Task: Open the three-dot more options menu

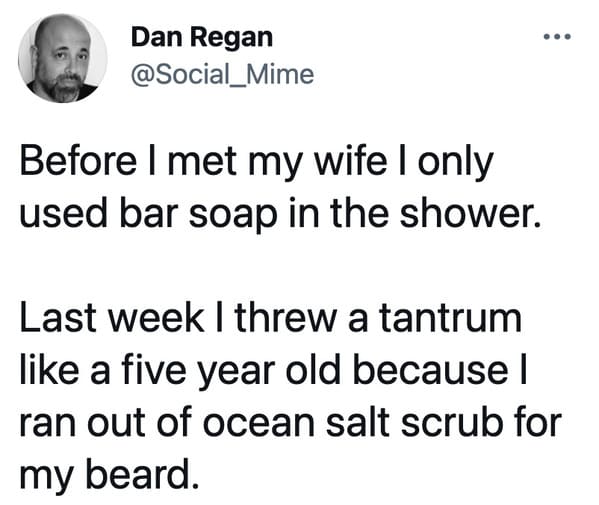Action: click(x=557, y=37)
